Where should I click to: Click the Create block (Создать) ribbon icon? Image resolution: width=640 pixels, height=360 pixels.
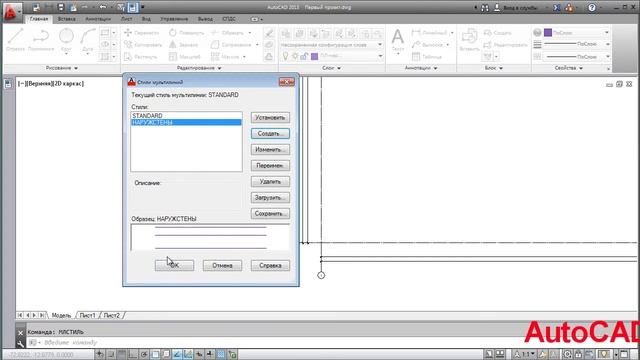[497, 33]
